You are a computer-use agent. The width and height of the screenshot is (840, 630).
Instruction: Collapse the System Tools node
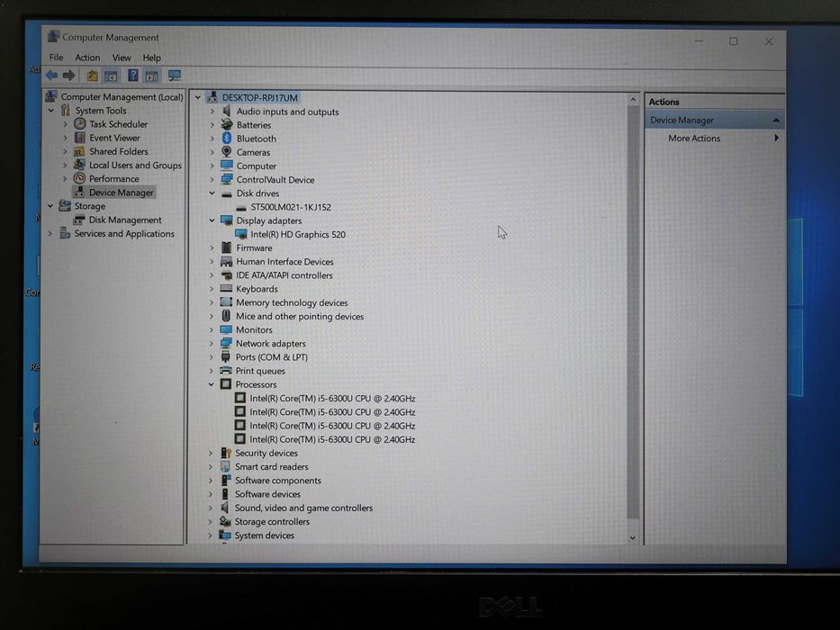click(51, 111)
